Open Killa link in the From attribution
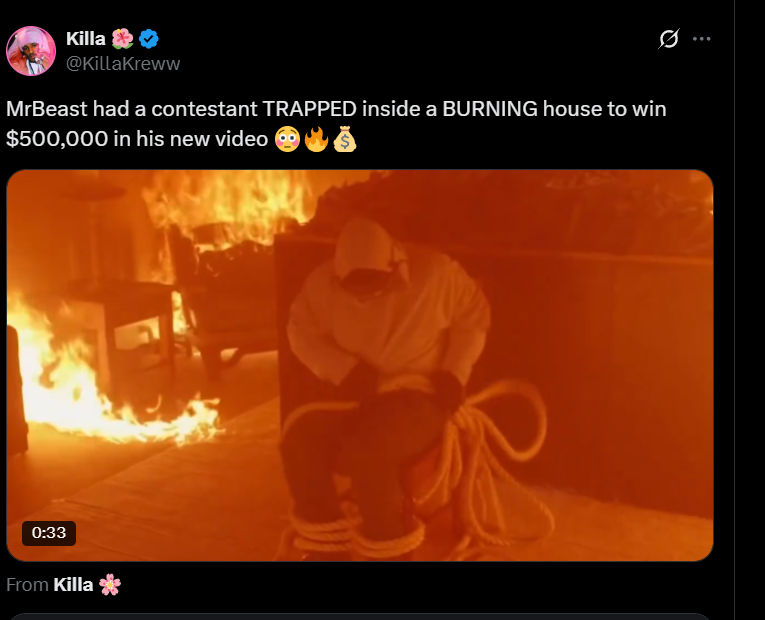The width and height of the screenshot is (765, 620). pyautogui.click(x=73, y=584)
